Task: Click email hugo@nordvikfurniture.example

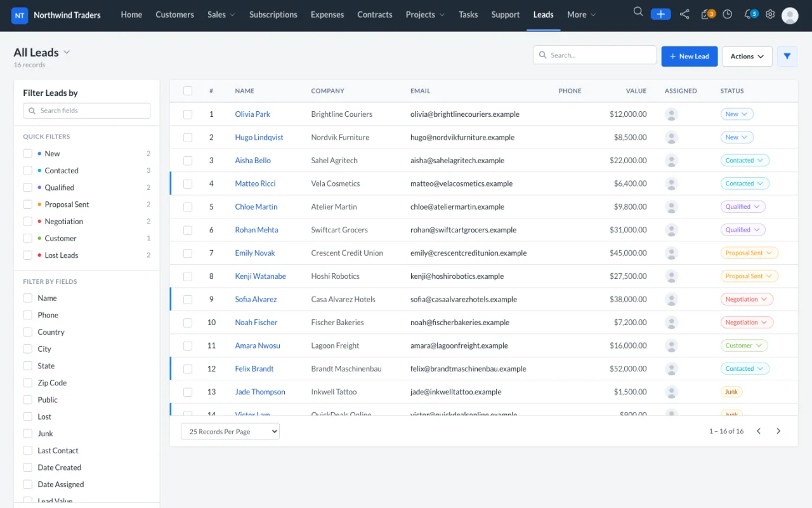Action: pos(462,137)
